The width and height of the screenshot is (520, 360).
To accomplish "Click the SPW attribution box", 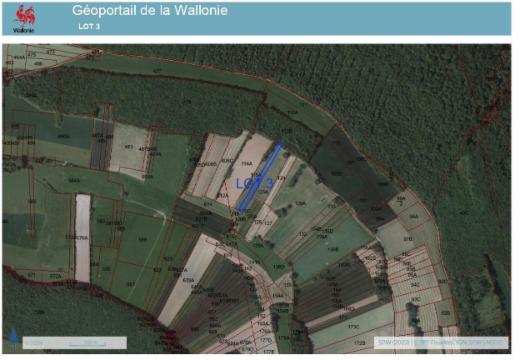I will pyautogui.click(x=441, y=342).
